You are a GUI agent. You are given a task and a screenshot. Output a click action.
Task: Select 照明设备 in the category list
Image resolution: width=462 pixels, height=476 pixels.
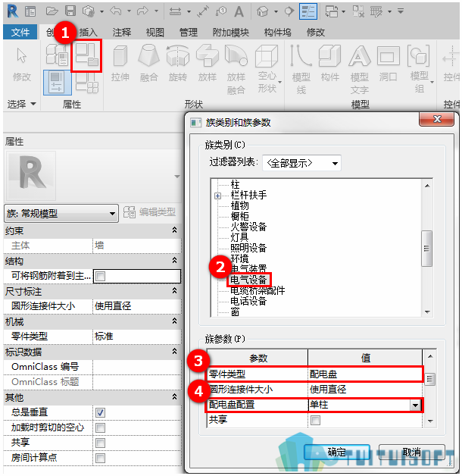coord(248,248)
